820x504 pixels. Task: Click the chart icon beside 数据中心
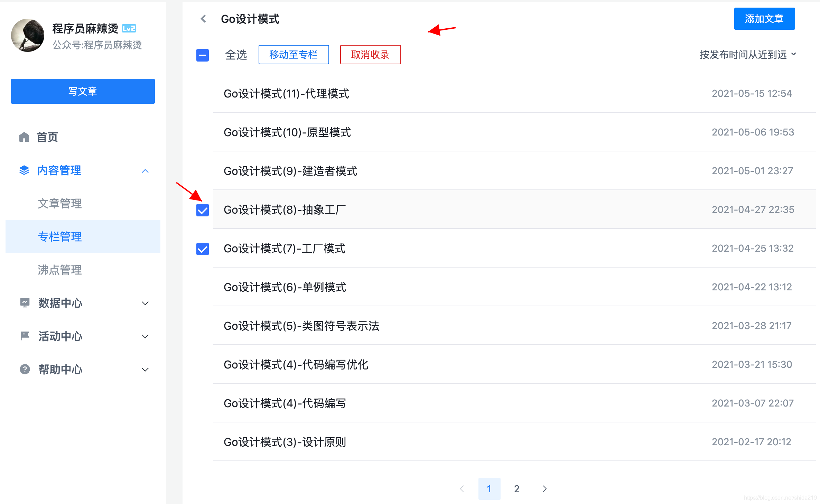pos(24,303)
